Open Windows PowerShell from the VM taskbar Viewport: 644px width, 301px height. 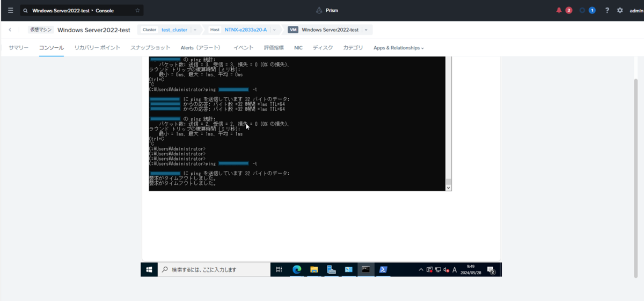click(x=383, y=270)
